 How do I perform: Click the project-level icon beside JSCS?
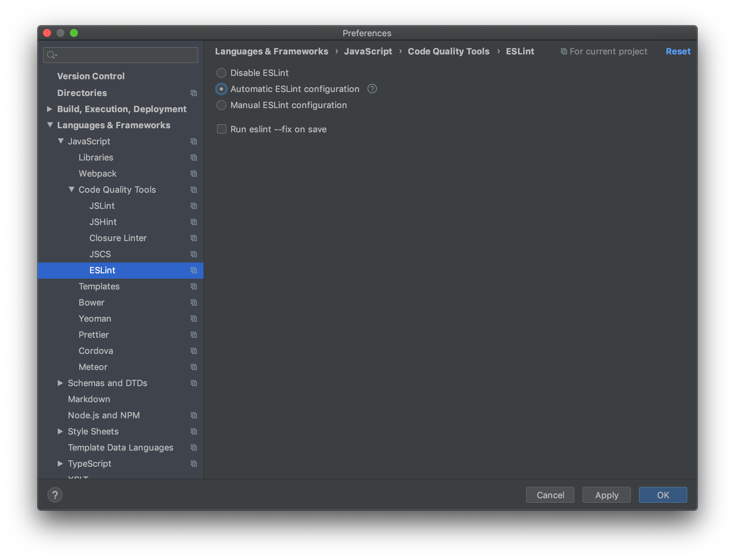click(194, 254)
